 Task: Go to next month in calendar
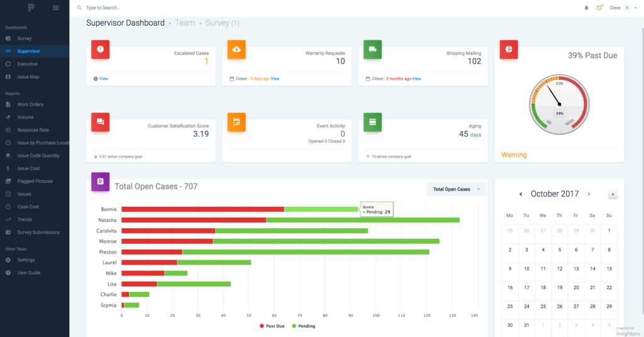pos(589,194)
